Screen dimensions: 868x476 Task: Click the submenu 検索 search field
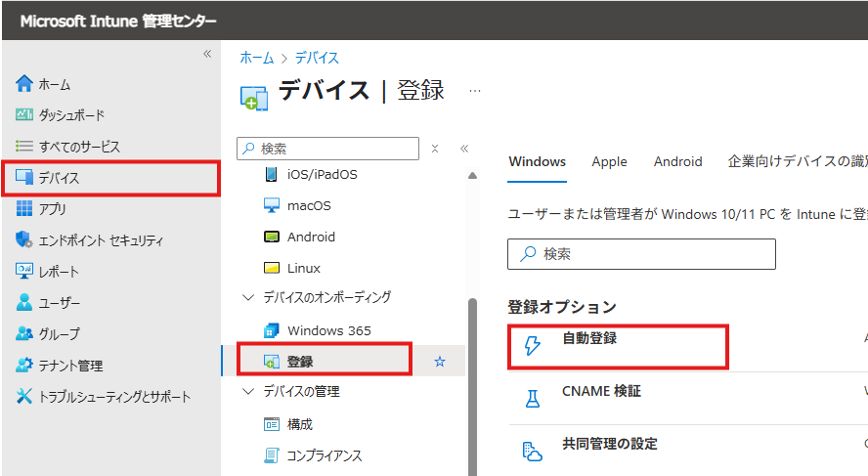point(327,149)
